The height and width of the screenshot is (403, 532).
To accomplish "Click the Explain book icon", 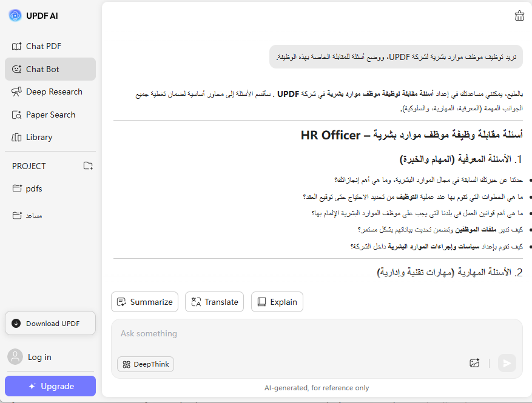I will [261, 302].
